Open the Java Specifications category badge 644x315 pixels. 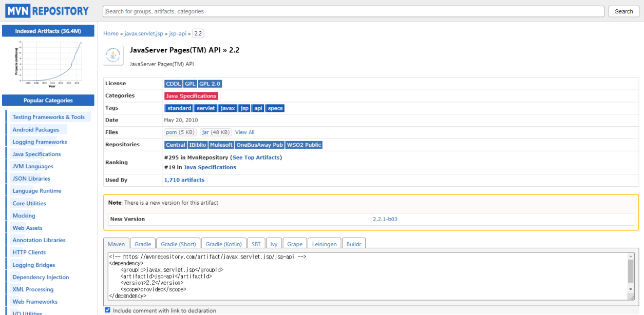[191, 96]
